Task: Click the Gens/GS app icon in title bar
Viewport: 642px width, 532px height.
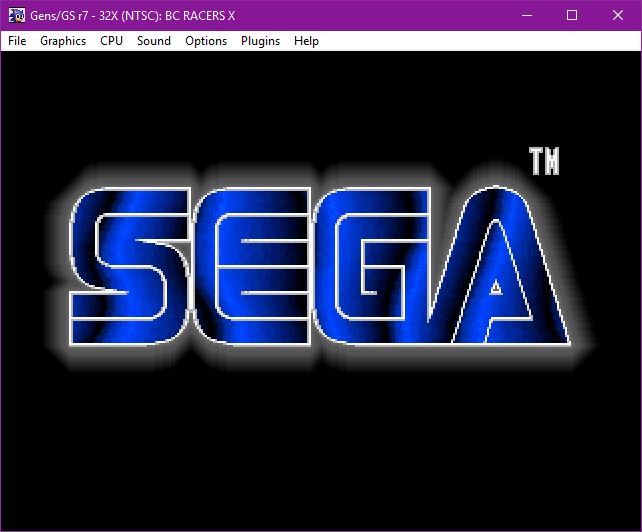Action: (x=17, y=16)
